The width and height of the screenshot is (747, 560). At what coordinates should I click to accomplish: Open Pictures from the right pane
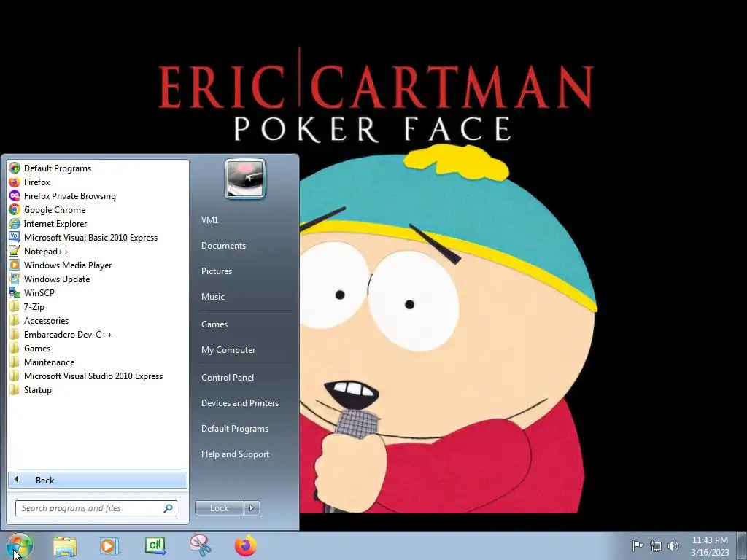coord(245,271)
